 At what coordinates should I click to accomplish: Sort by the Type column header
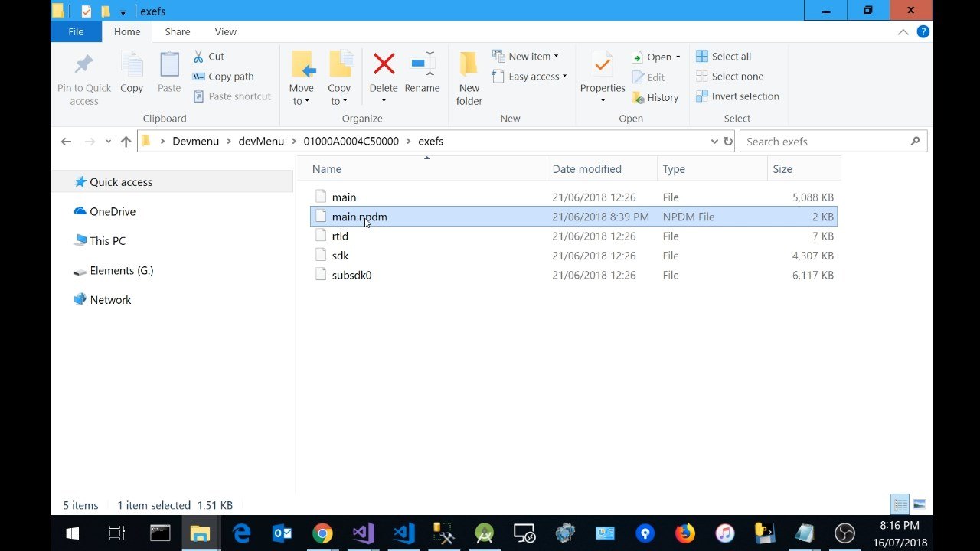point(712,168)
